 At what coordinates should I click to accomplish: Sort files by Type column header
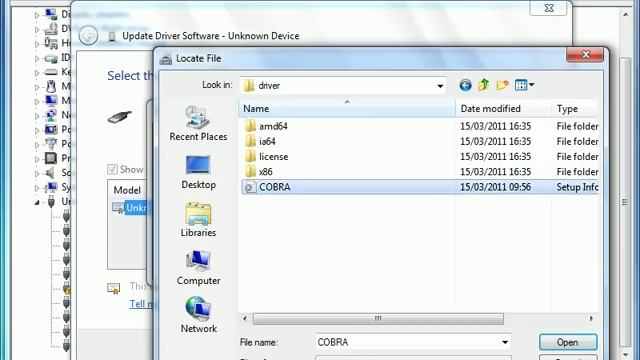(x=575, y=109)
